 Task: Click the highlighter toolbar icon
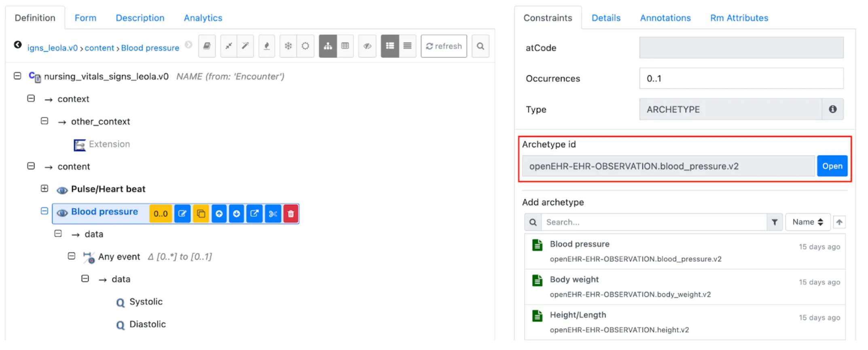(267, 46)
